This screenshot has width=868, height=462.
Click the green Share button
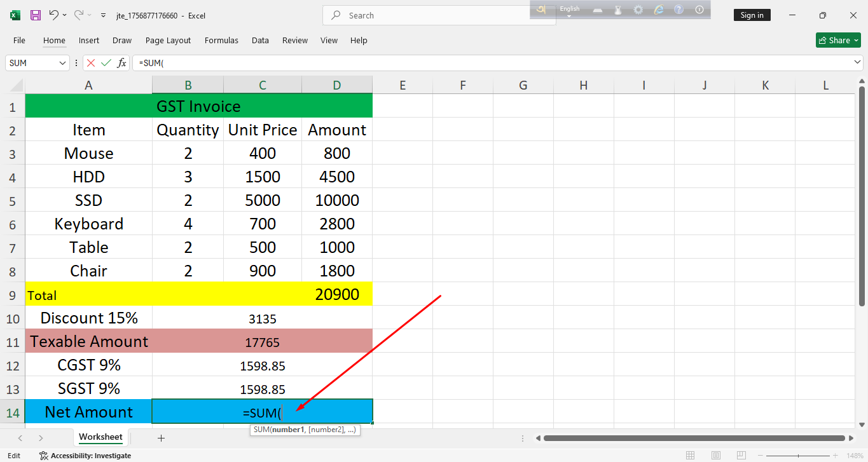[838, 40]
